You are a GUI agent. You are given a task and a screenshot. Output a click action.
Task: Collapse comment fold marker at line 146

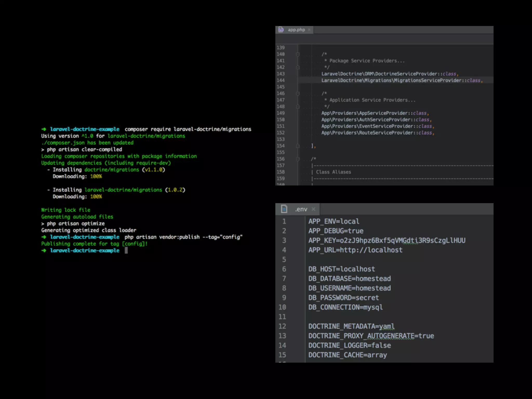298,94
